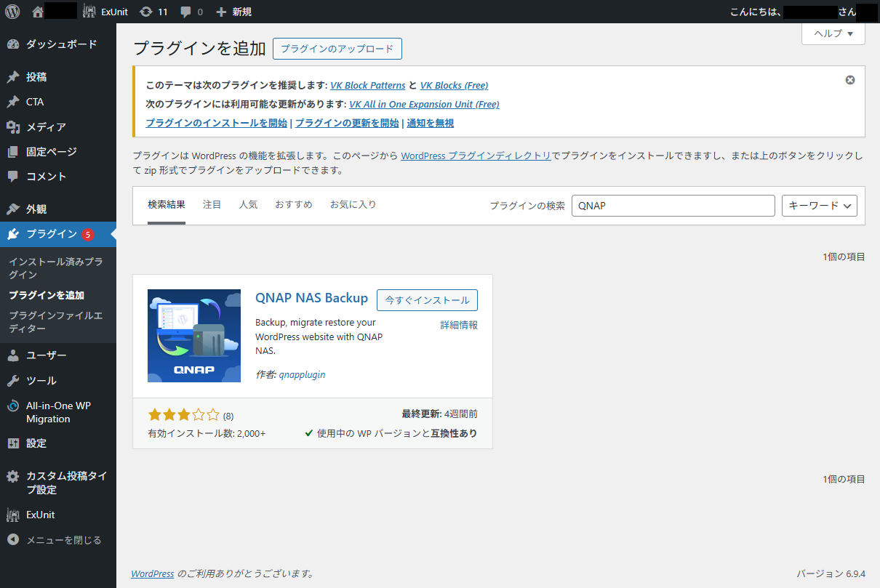This screenshot has width=880, height=588.
Task: Select the 検索結果 tab
Action: pyautogui.click(x=167, y=205)
